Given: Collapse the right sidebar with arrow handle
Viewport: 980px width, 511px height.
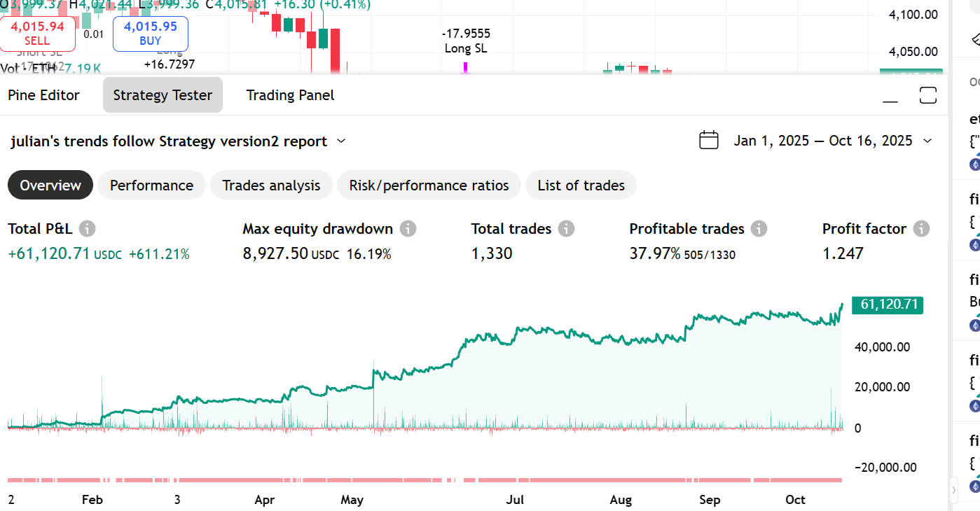Looking at the screenshot, I should 953,490.
